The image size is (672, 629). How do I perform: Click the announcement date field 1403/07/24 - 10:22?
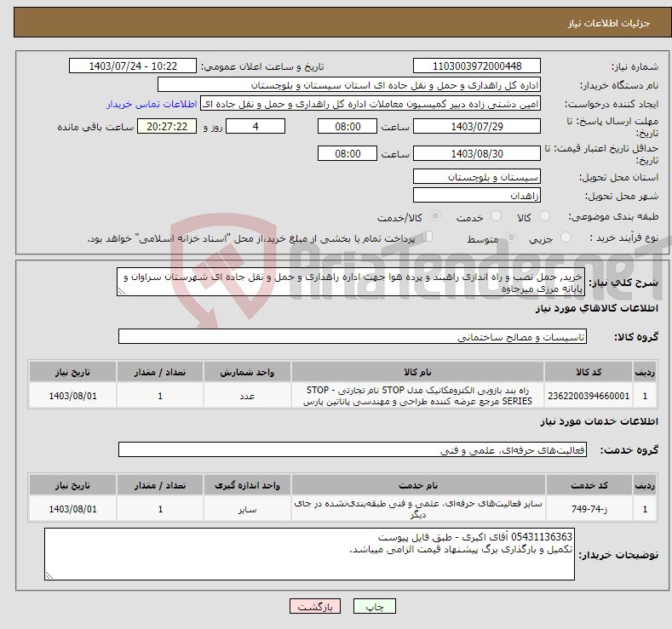[133, 66]
